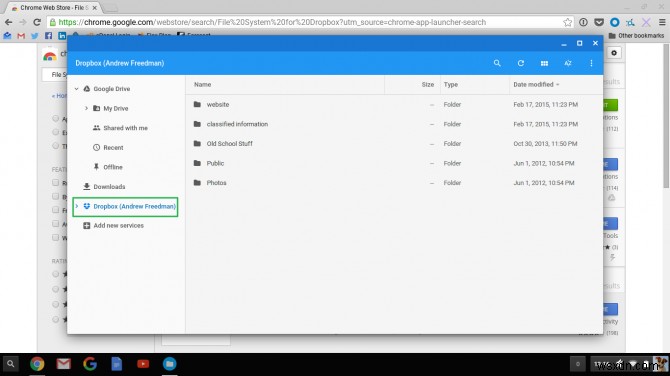
Task: Open the Chrome hamburger menu
Action: point(662,22)
